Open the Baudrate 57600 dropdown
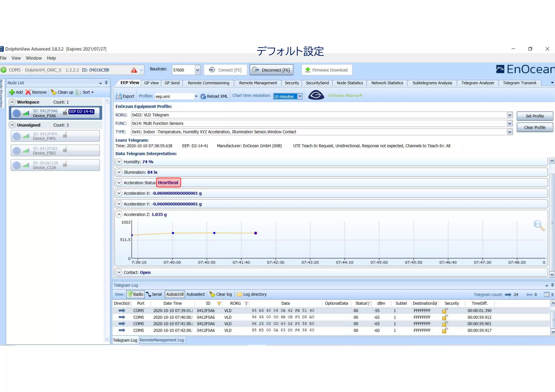The image size is (555, 392). coord(198,70)
